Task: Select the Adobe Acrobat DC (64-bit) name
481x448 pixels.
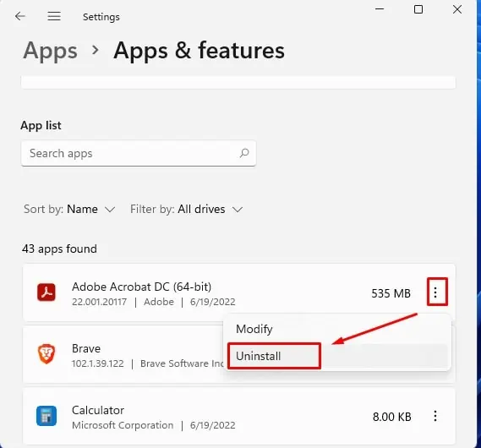Action: click(142, 287)
